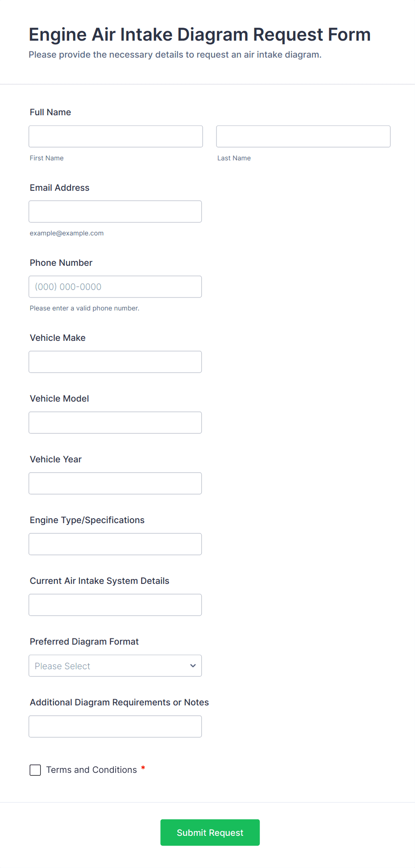Click the Terms and Conditions label text

click(91, 770)
